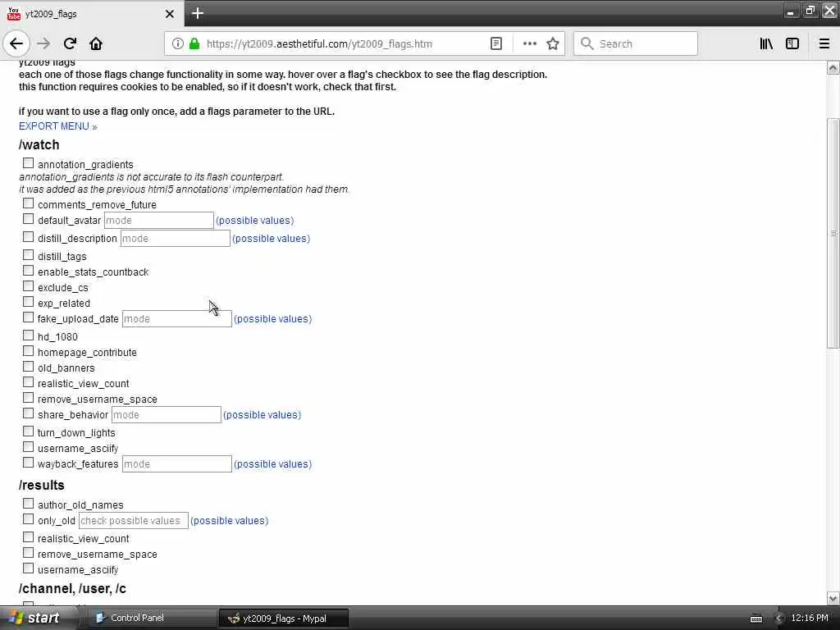The width and height of the screenshot is (840, 630).
Task: Open possible values for share_behavior
Action: coord(262,415)
